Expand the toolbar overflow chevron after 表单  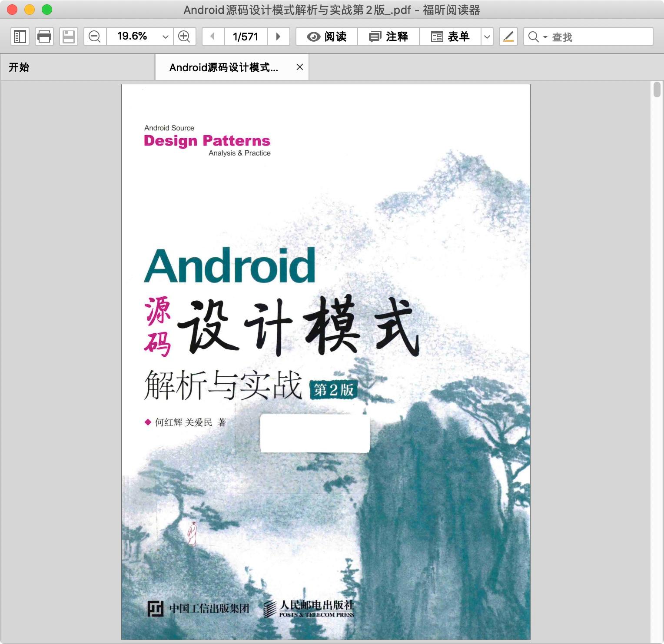click(x=487, y=37)
